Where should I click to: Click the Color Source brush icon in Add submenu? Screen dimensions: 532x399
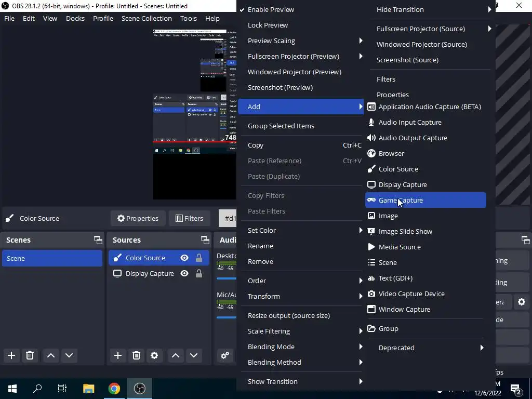(371, 169)
